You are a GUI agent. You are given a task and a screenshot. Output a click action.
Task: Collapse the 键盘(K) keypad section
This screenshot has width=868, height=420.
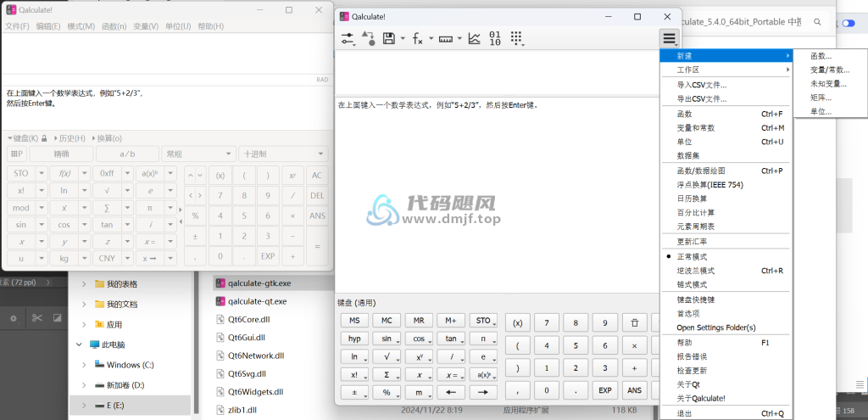coord(23,138)
